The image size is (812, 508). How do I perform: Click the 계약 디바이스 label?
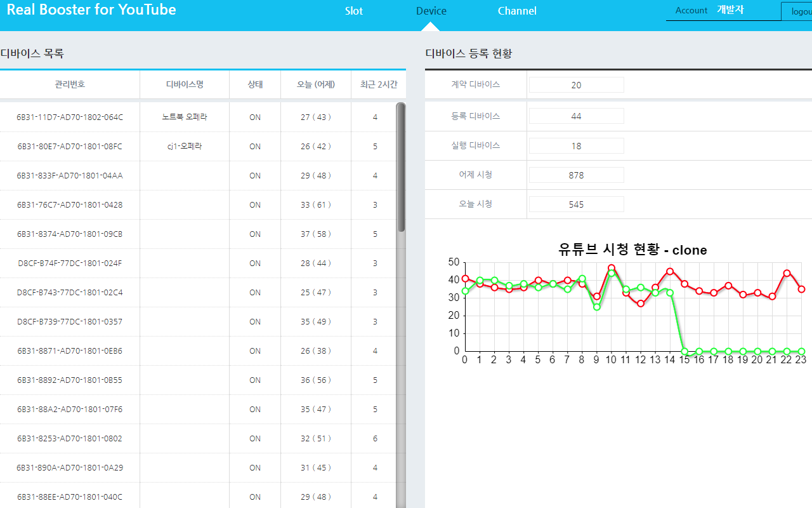(x=476, y=84)
